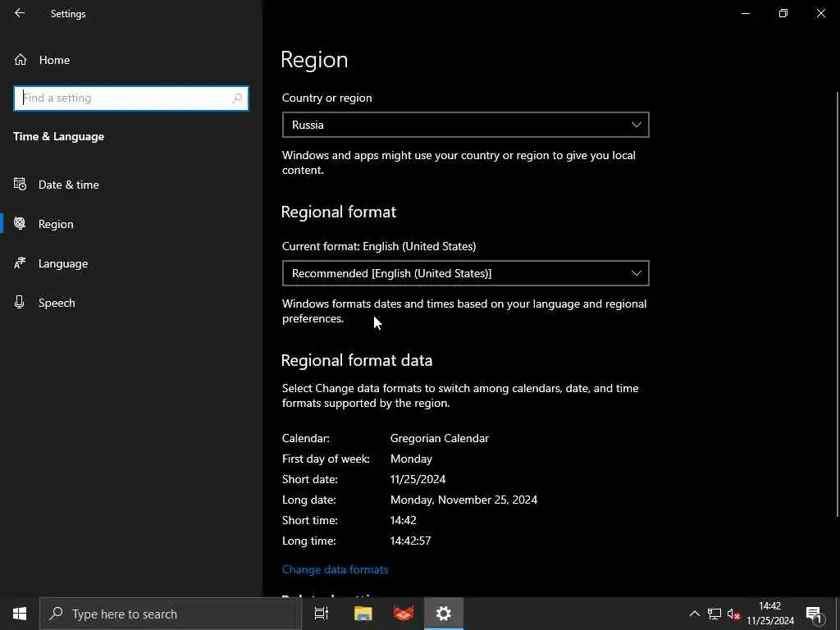Click the muted volume icon in the tray
840x630 pixels.
[x=734, y=614]
